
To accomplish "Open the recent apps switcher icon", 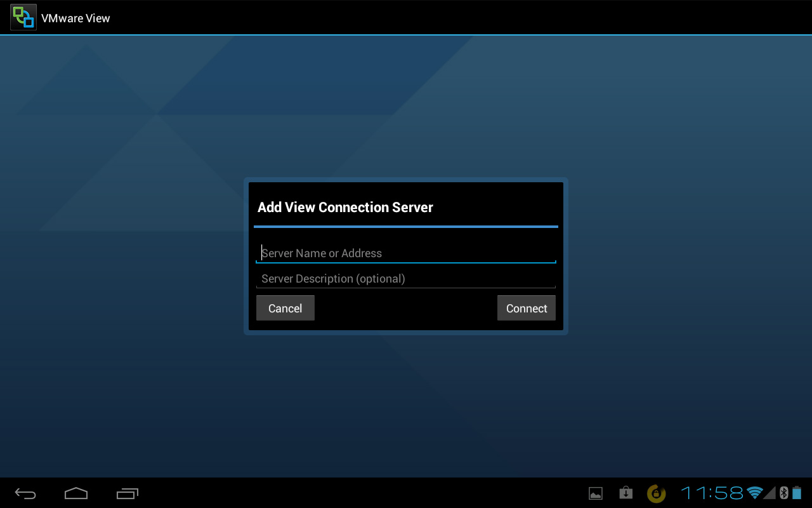I will (x=127, y=493).
